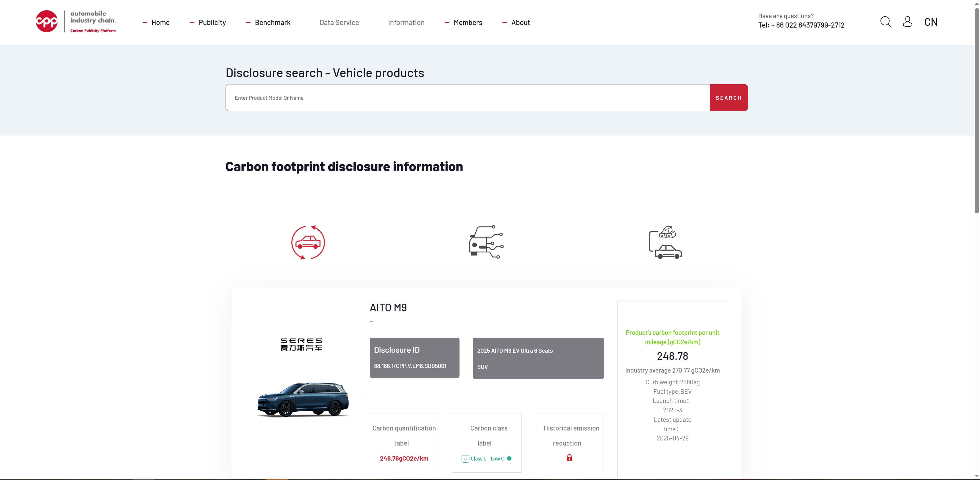
Task: Click the Class 1 smiley badge
Action: point(474,459)
